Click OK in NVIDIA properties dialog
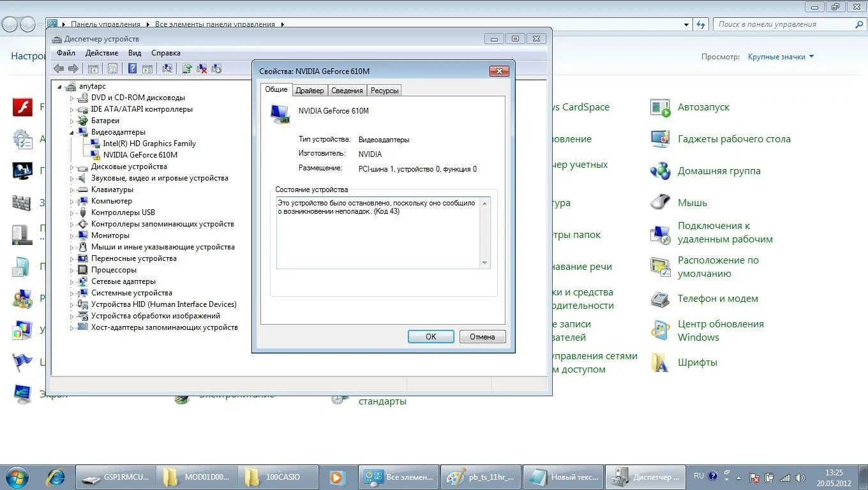Image resolution: width=868 pixels, height=490 pixels. coord(431,337)
